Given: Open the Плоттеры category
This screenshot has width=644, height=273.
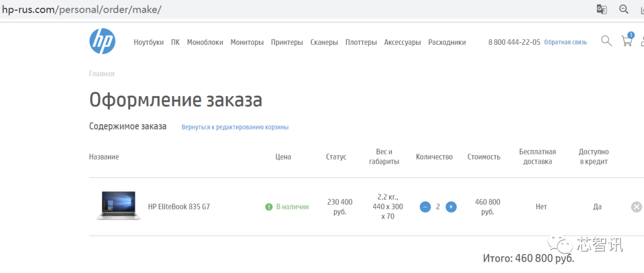Looking at the screenshot, I should [x=361, y=42].
